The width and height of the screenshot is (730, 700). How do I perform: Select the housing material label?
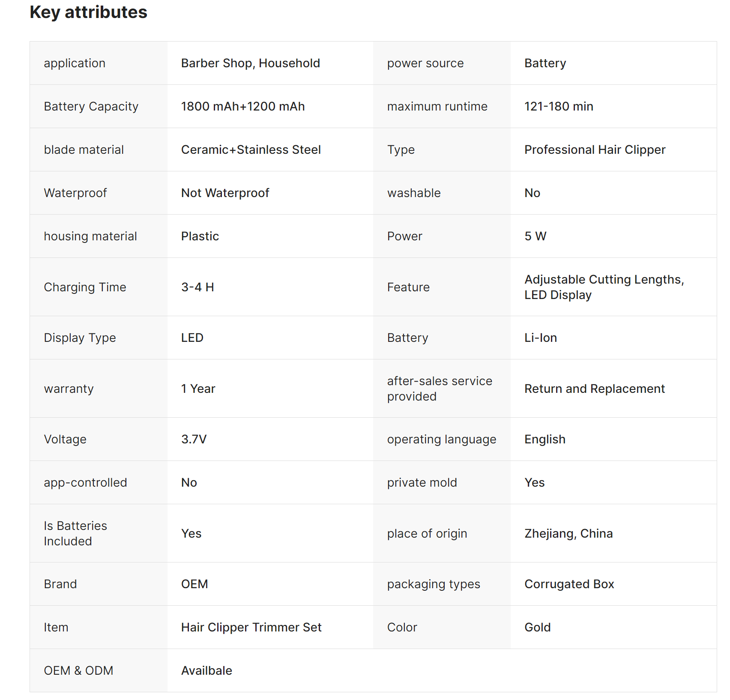[x=90, y=236]
